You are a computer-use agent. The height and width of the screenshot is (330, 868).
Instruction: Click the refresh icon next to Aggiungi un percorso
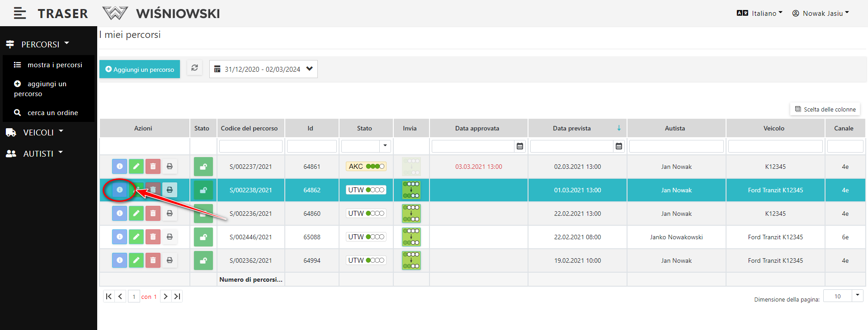(194, 68)
